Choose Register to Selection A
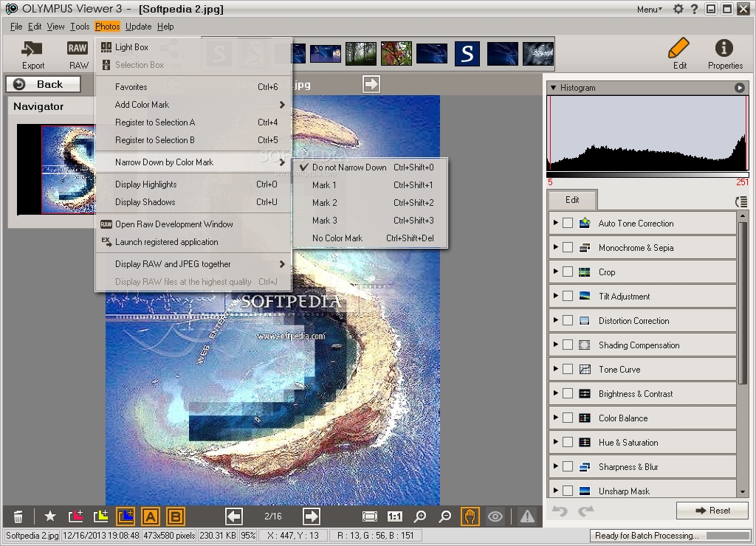Viewport: 756px width, 546px height. tap(193, 122)
